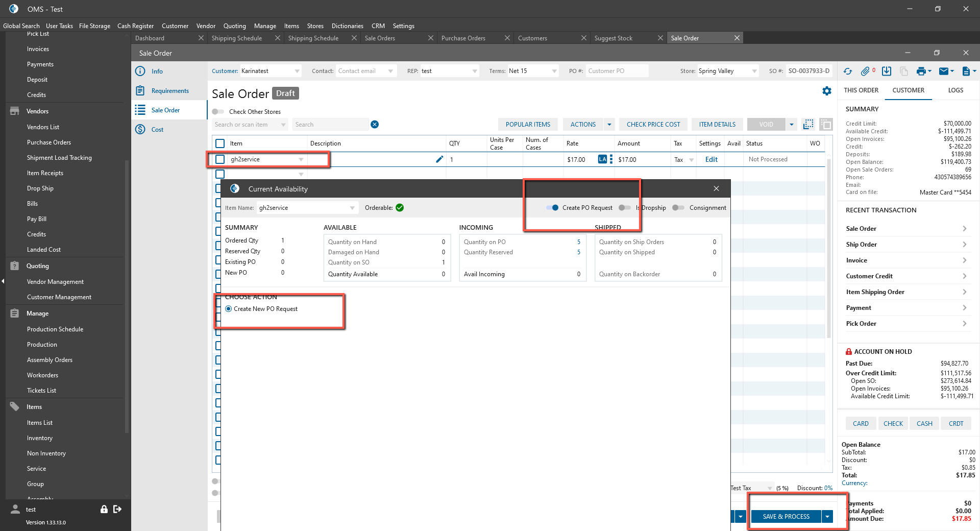Refresh the sale order using the refresh icon
This screenshot has width=980, height=531.
click(848, 71)
